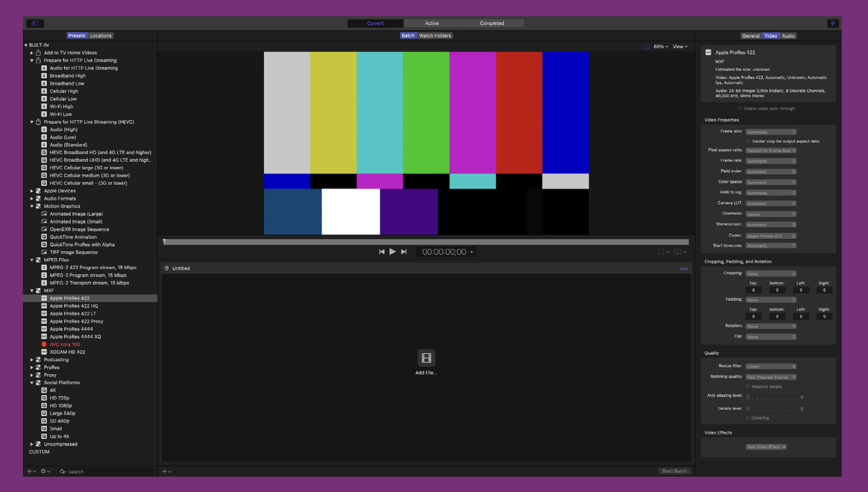Toggle the presets sidebar icon
Screen dimensions: 868x492
tap(35, 23)
